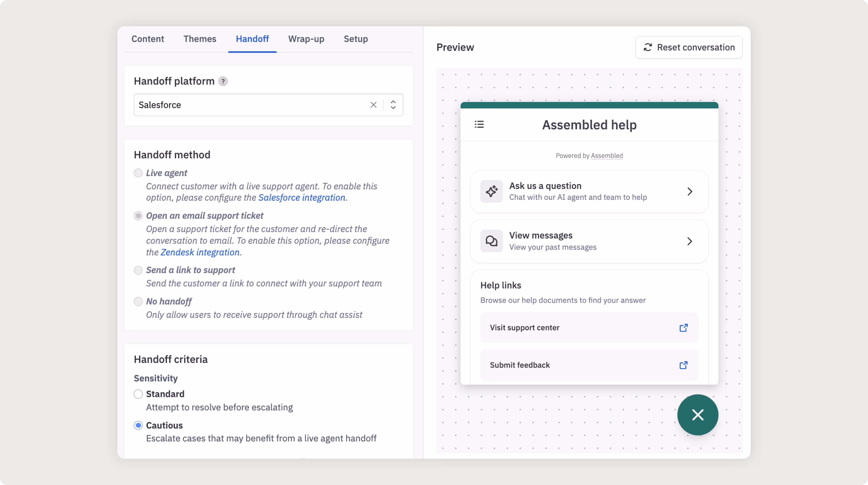This screenshot has height=485, width=868.
Task: Switch to the Themes tab
Action: coord(200,39)
